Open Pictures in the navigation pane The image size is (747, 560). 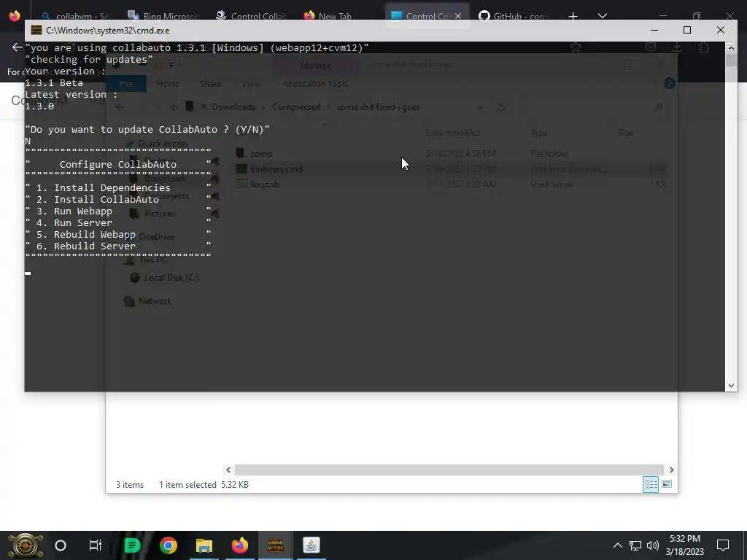[160, 214]
